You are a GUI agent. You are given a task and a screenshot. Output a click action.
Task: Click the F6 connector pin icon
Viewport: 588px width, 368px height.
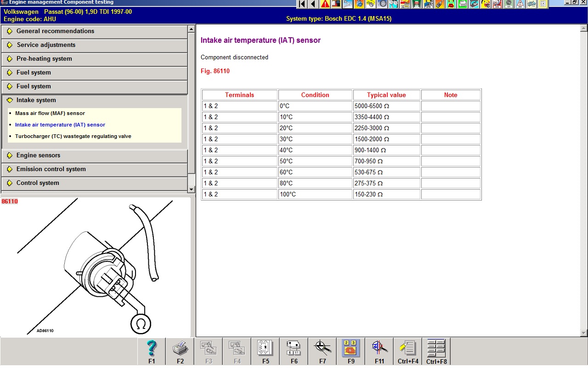[294, 351]
